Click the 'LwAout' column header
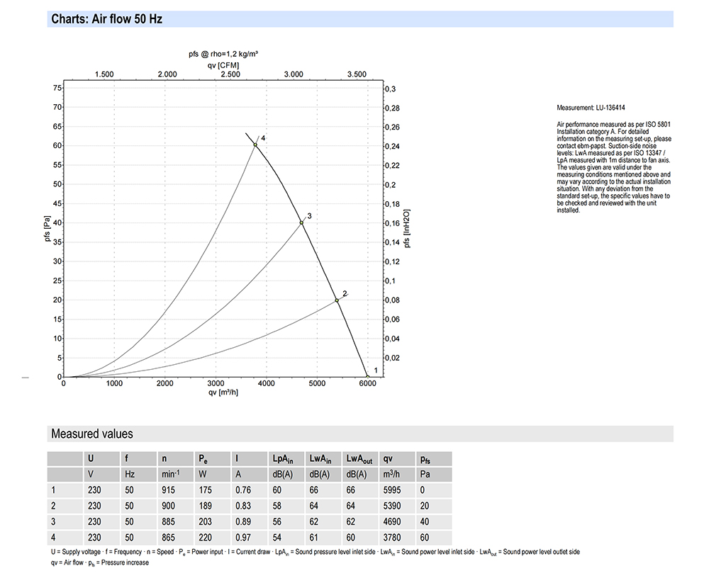Image resolution: width=709 pixels, height=588 pixels. tap(360, 459)
